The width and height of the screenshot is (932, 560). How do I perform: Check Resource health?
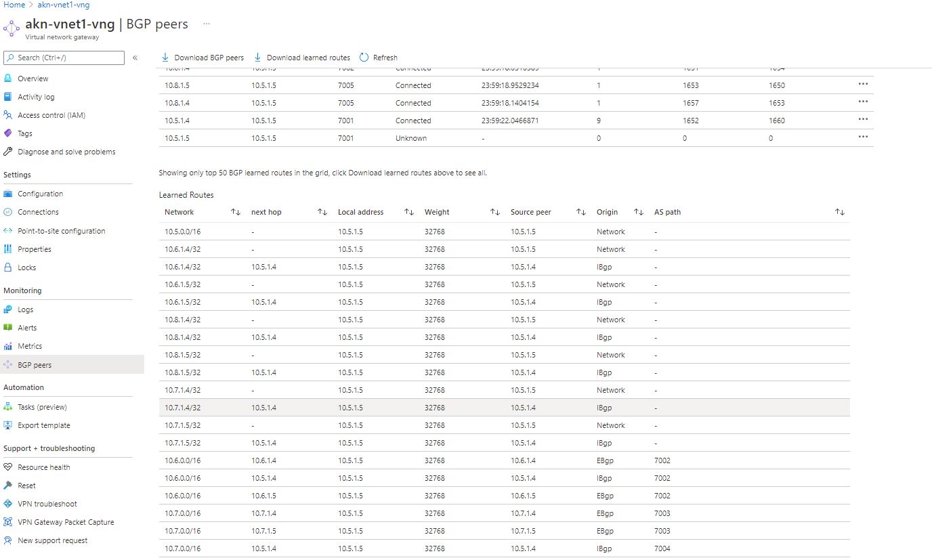(44, 467)
